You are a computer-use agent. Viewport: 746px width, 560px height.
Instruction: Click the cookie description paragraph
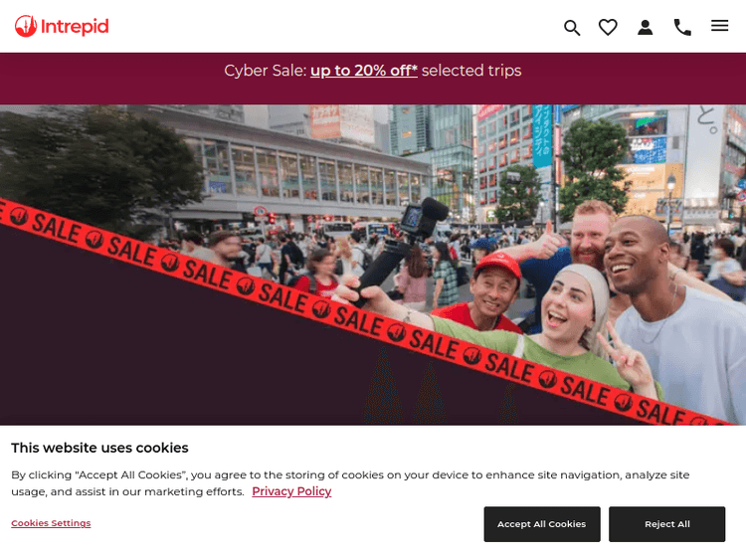click(350, 483)
